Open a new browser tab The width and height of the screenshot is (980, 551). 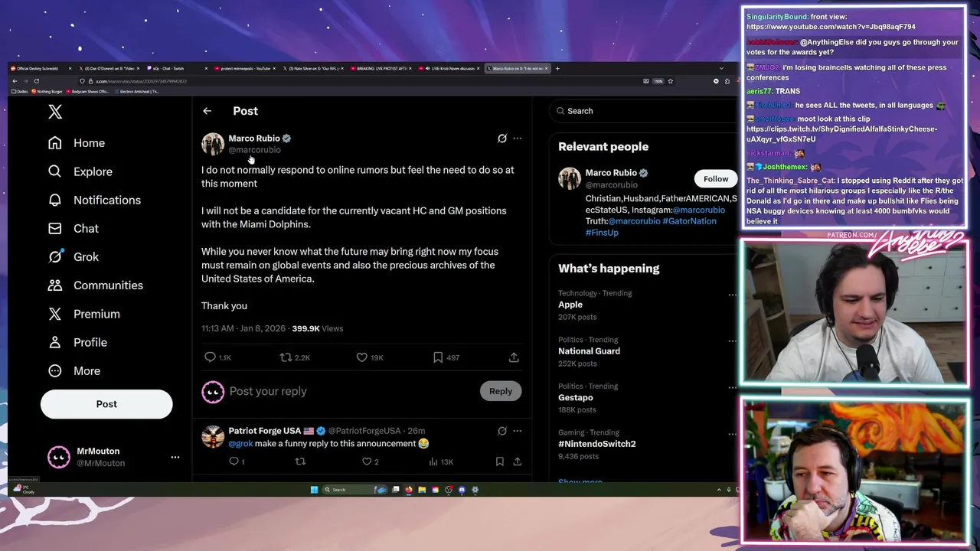pyautogui.click(x=557, y=68)
